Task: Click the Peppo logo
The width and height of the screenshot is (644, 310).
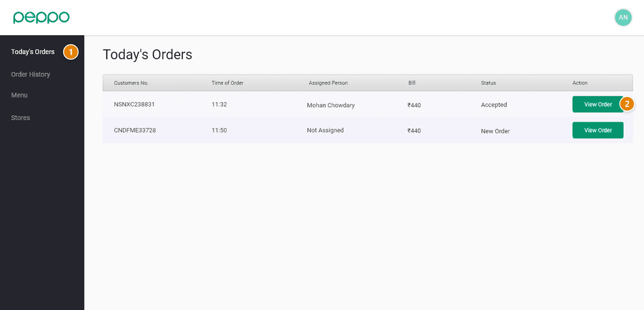Action: coord(41,18)
